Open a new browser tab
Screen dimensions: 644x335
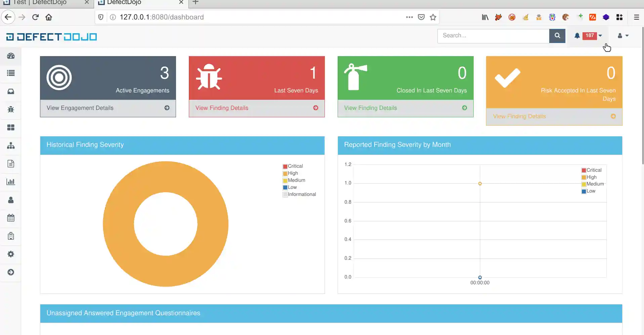click(196, 2)
